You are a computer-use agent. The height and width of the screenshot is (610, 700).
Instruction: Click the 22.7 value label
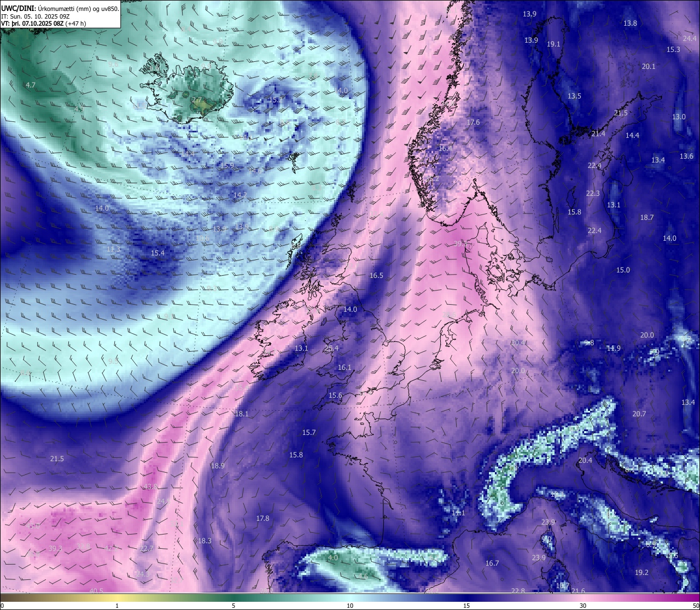(x=147, y=549)
